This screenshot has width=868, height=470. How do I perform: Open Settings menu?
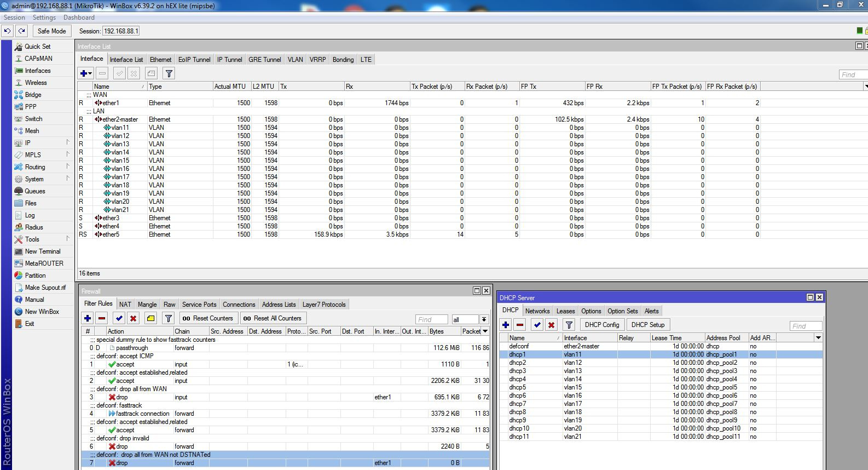point(44,18)
